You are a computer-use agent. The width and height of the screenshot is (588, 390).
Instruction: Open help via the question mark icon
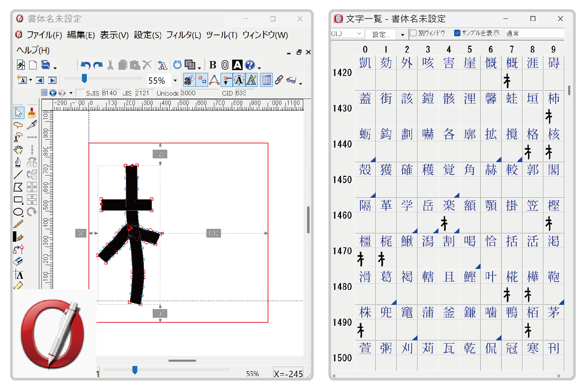coord(250,65)
